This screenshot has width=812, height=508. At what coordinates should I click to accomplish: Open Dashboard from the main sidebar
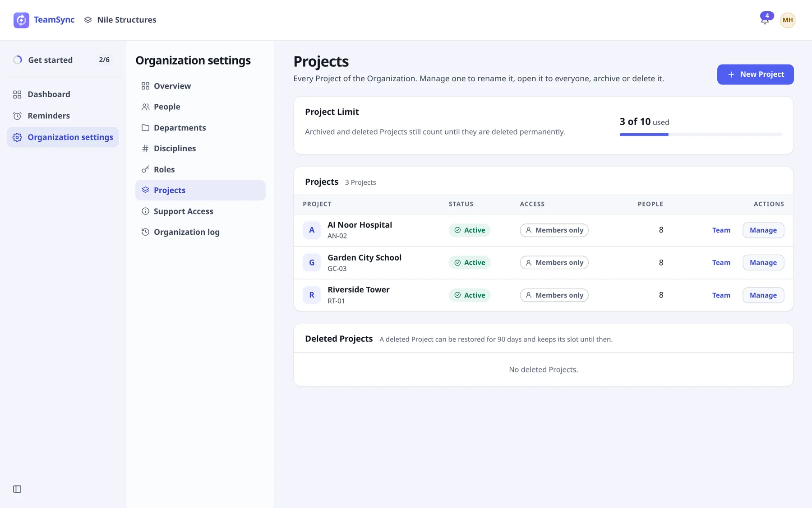(x=63, y=94)
